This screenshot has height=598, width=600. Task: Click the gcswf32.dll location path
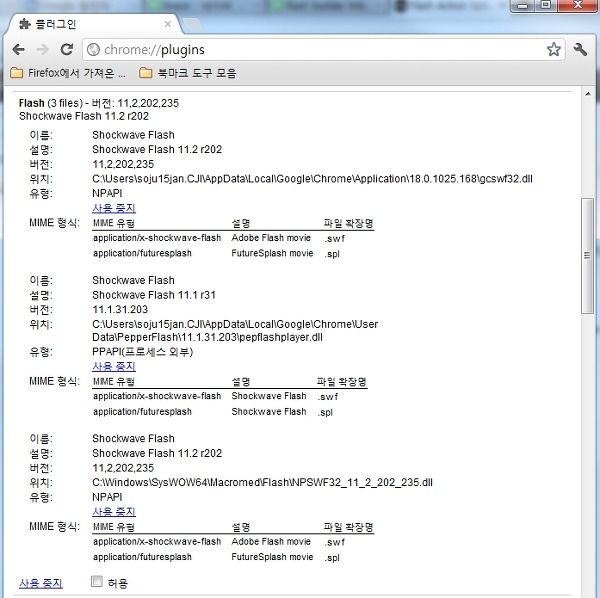312,179
